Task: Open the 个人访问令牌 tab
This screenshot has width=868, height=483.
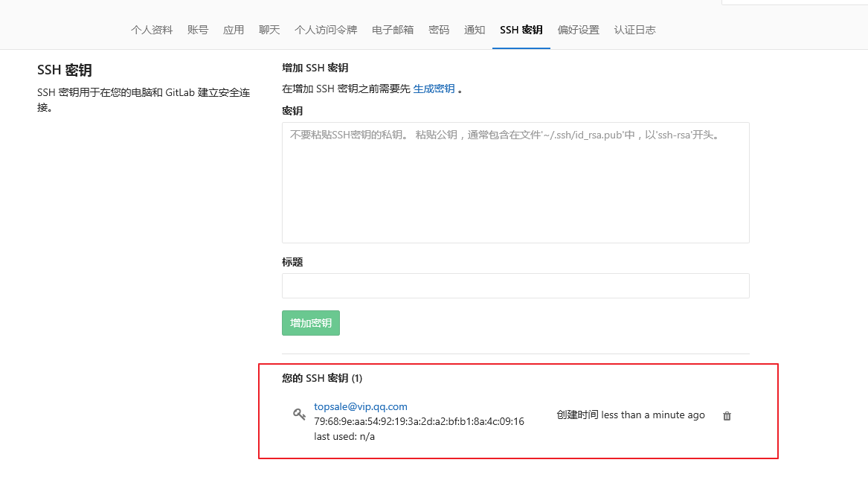Action: point(326,30)
